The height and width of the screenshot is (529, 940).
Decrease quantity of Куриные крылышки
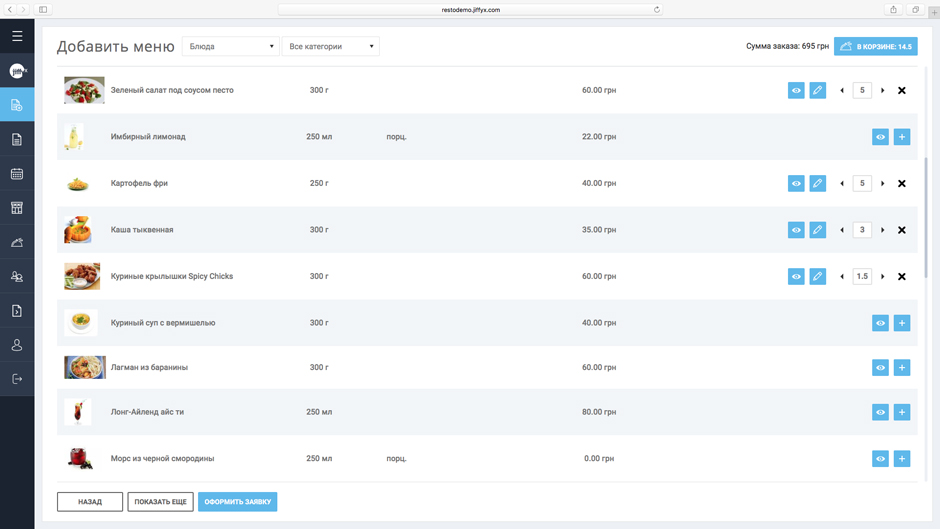click(x=842, y=277)
